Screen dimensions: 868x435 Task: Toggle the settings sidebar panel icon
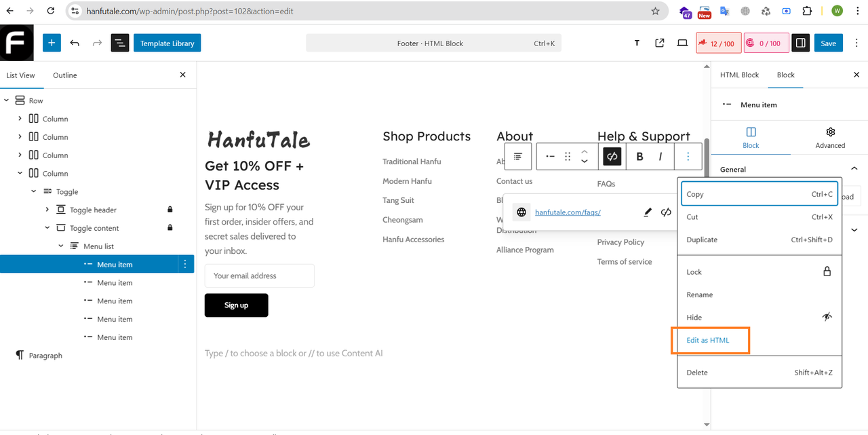tap(800, 43)
